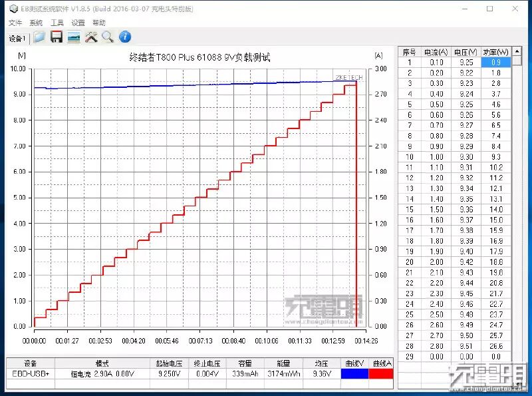Click the 0.004V ending voltage value
Screen dimensions: 532x396
[x=207, y=374]
